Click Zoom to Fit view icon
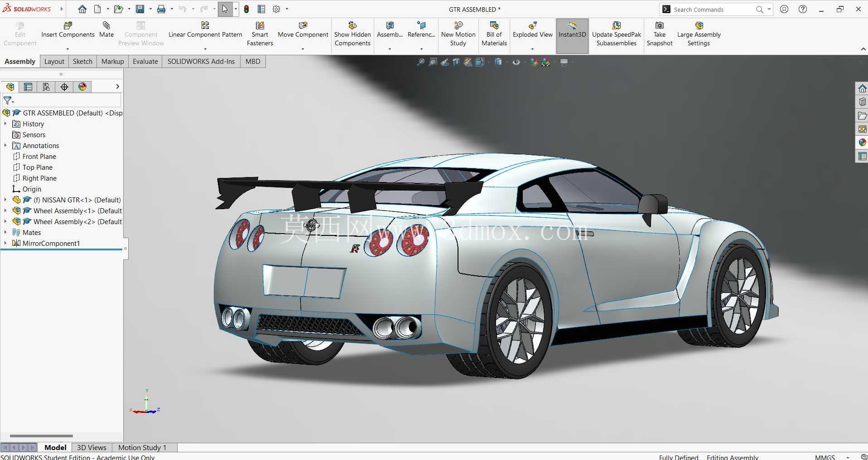 tap(421, 62)
